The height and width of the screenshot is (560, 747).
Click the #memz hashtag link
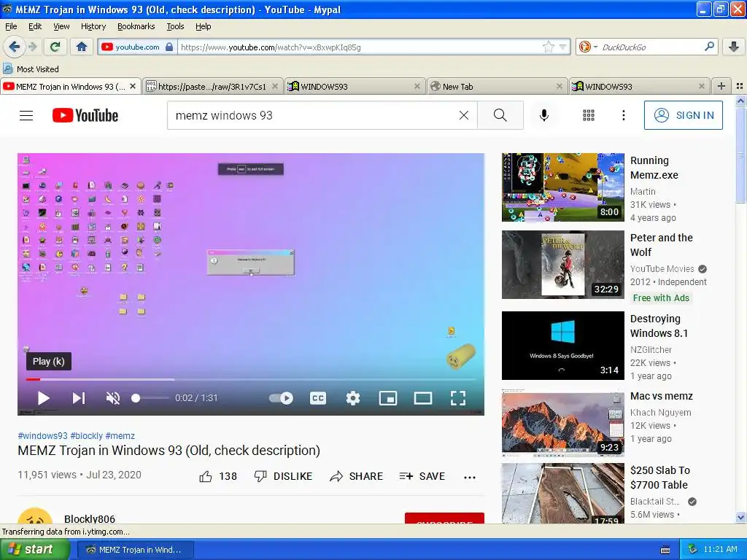click(120, 436)
